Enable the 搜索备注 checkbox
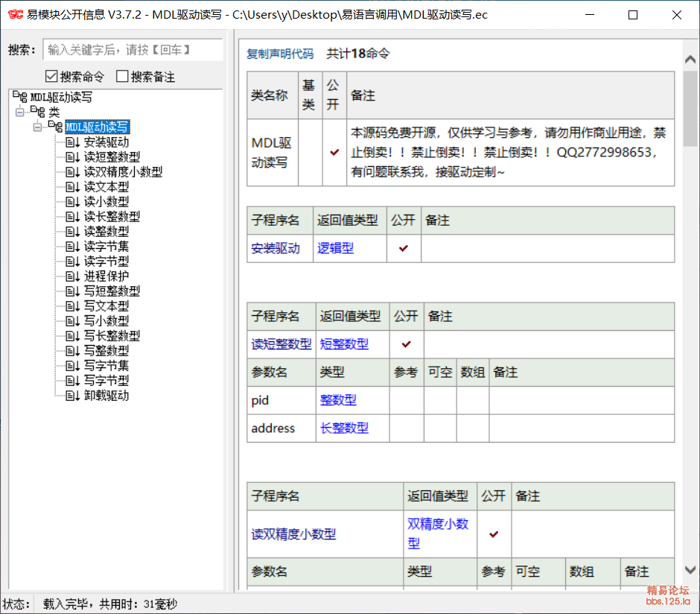The height and width of the screenshot is (614, 700). pyautogui.click(x=122, y=76)
